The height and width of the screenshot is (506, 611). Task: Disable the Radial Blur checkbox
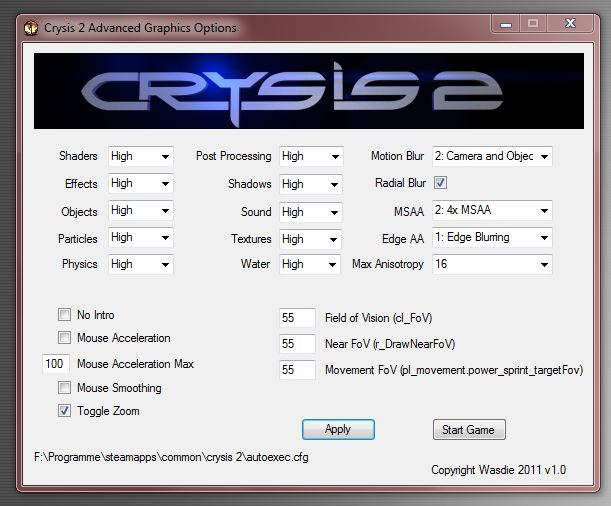[440, 183]
